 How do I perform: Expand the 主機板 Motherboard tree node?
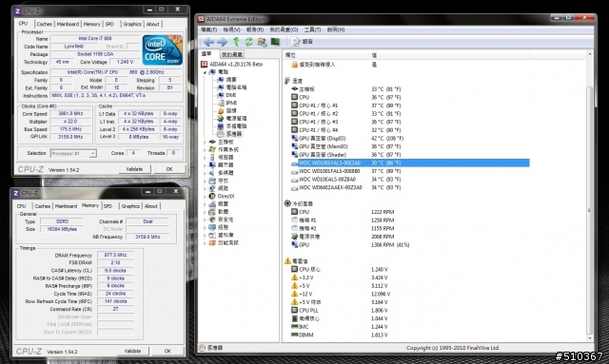point(205,142)
